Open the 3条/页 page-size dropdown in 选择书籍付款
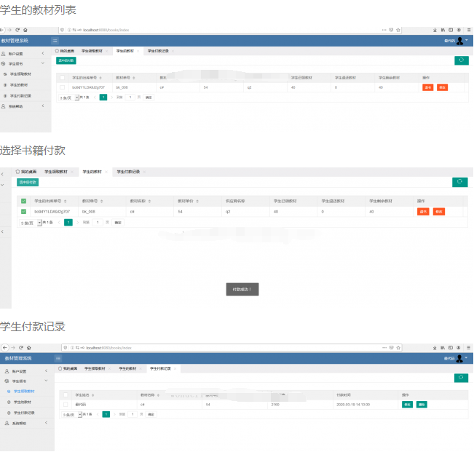The image size is (474, 476). [31, 223]
